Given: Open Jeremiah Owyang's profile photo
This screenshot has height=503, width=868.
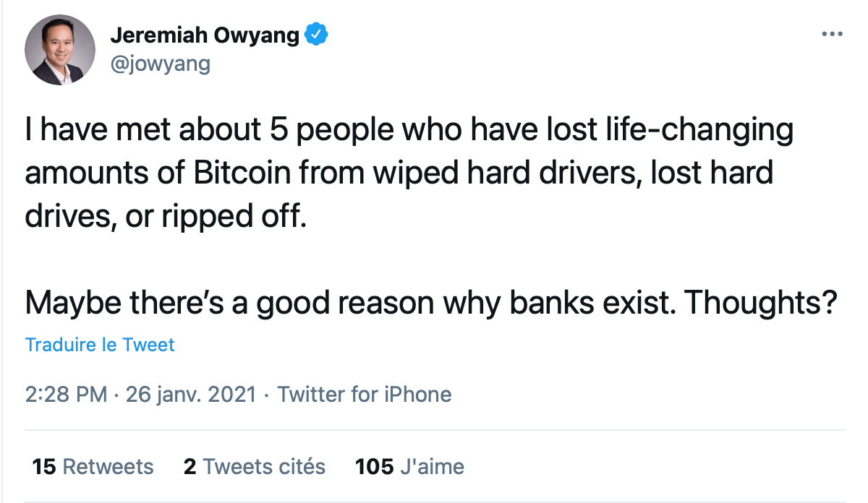Looking at the screenshot, I should click(x=60, y=50).
